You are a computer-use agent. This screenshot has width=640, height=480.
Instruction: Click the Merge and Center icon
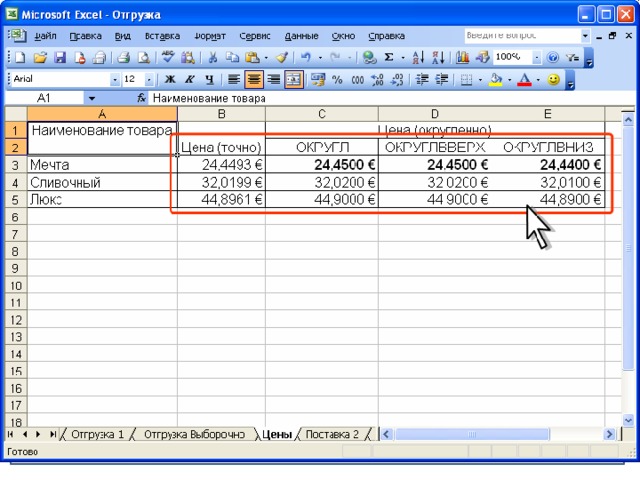(293, 80)
